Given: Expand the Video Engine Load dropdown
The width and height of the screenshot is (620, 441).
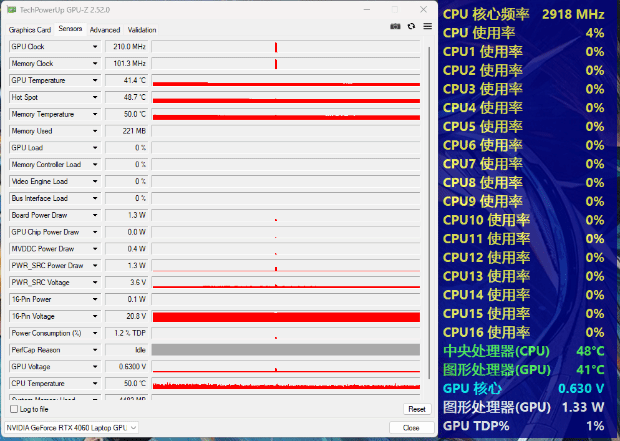Looking at the screenshot, I should (x=95, y=181).
